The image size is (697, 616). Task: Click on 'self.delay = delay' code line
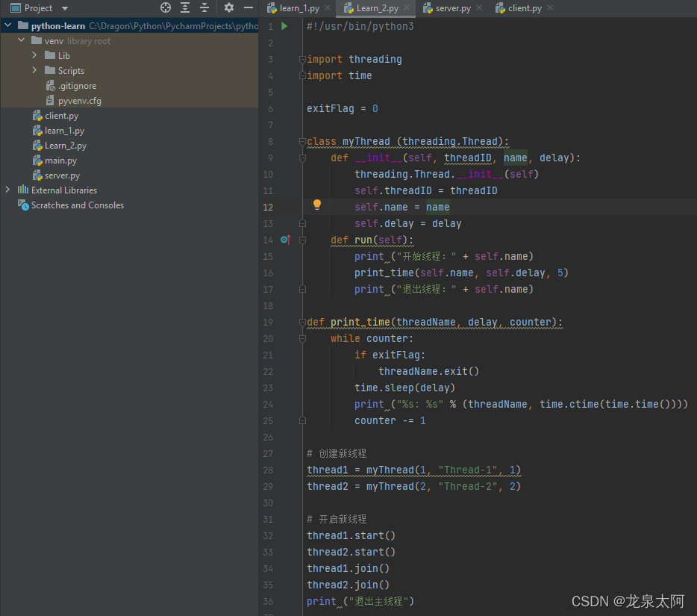pos(407,224)
